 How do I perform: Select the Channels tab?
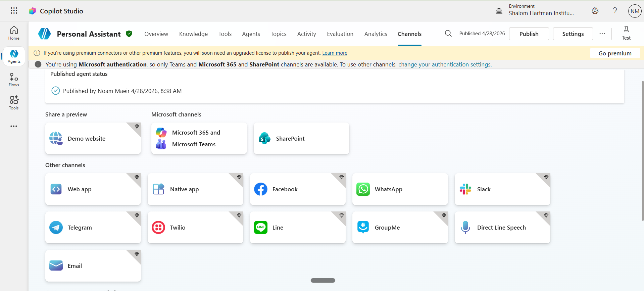[x=409, y=34]
